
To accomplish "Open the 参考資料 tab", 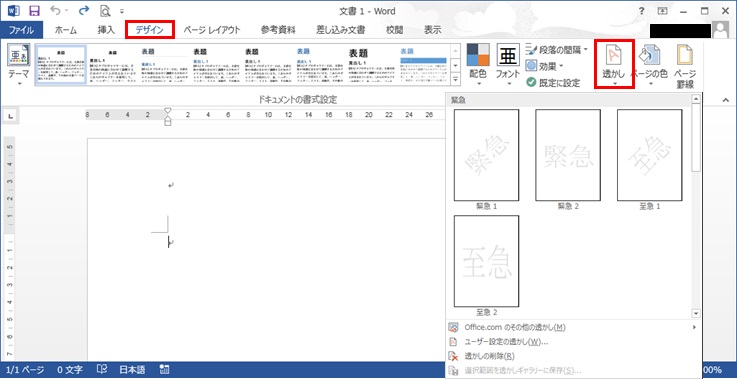I will 278,30.
